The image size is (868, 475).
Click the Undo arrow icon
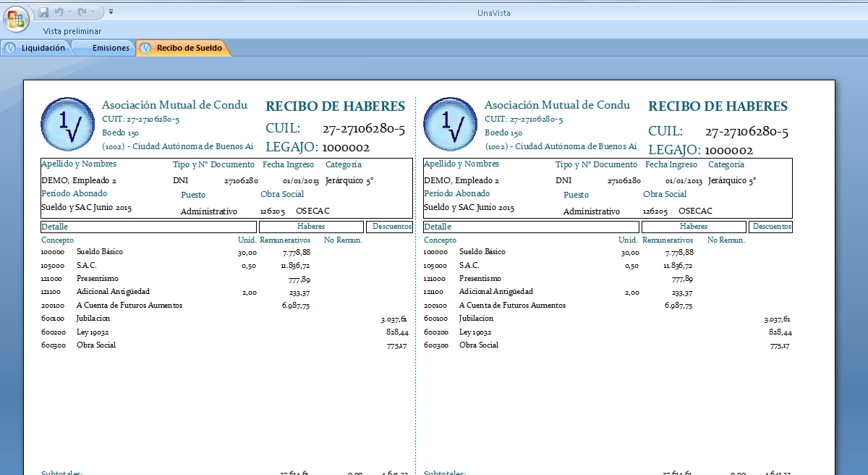pyautogui.click(x=59, y=12)
